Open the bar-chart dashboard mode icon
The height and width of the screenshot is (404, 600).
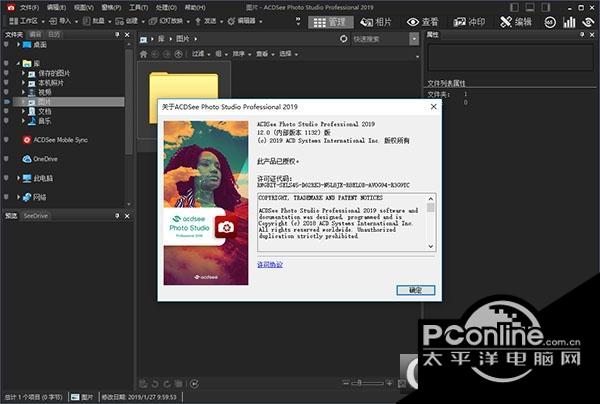pyautogui.click(x=569, y=23)
